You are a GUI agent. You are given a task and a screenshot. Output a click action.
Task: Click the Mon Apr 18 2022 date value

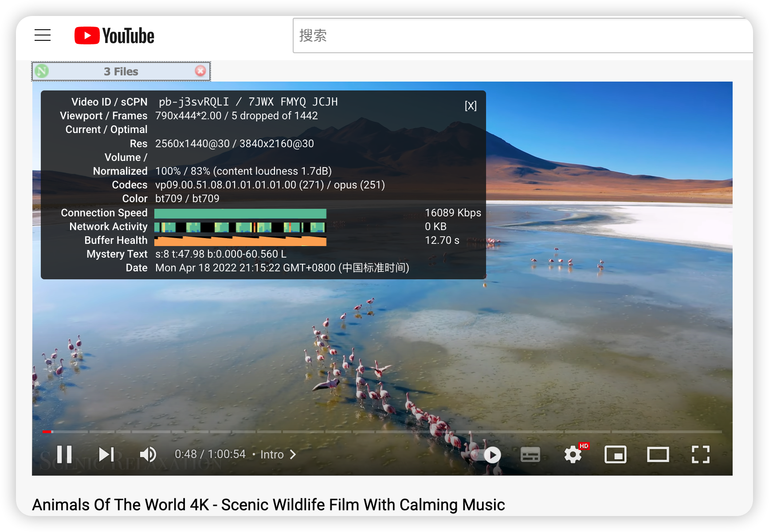282,268
